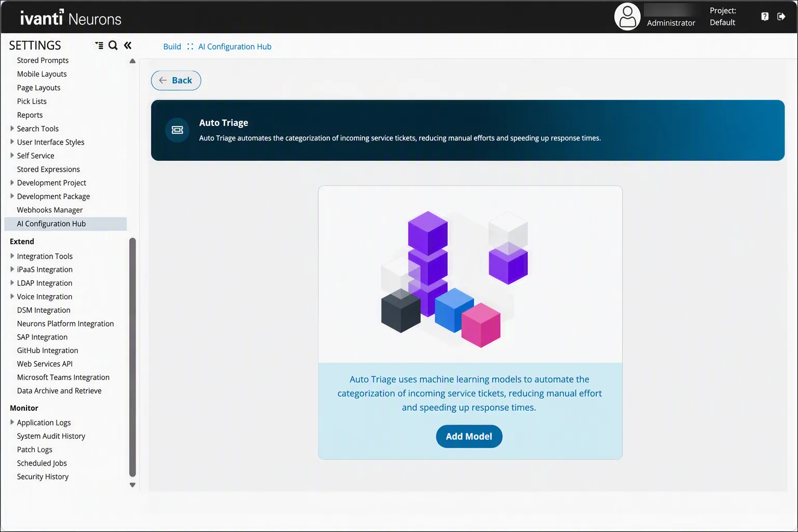Click the Back button
The width and height of the screenshot is (798, 532).
tap(176, 80)
